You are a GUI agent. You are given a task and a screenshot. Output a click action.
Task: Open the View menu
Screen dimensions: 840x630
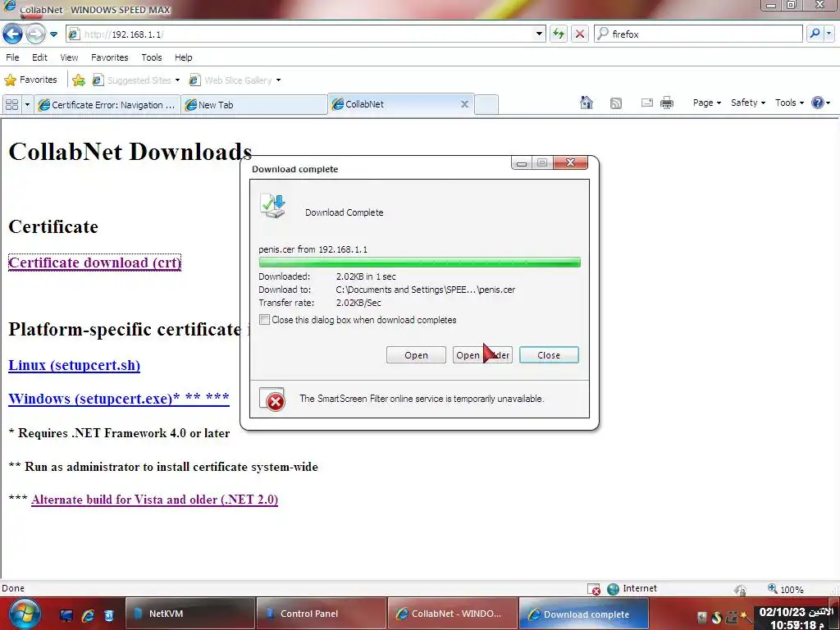point(69,57)
